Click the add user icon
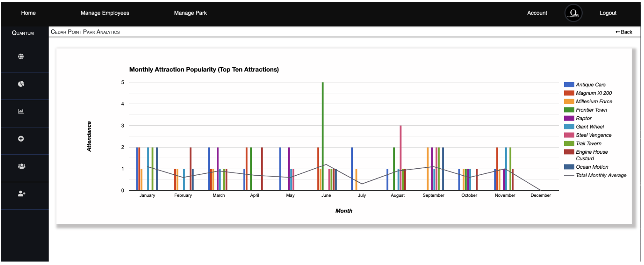The image size is (644, 265). pos(22,194)
